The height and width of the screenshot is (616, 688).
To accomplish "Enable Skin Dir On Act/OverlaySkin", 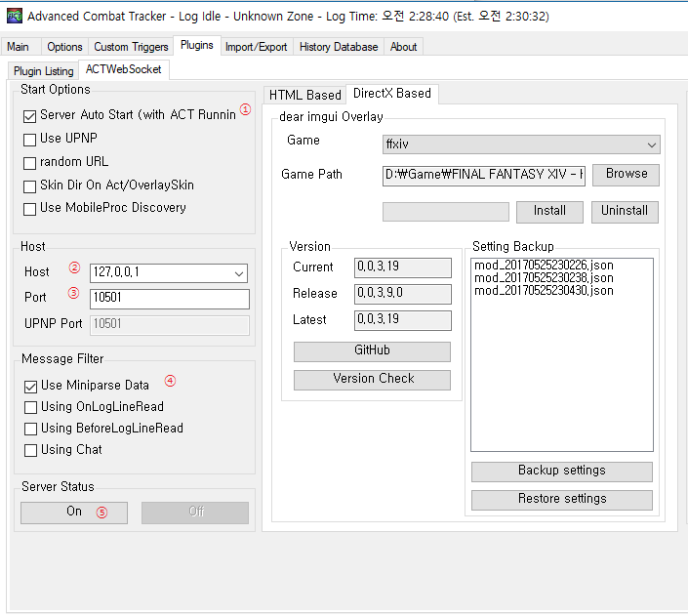I will pos(29,186).
